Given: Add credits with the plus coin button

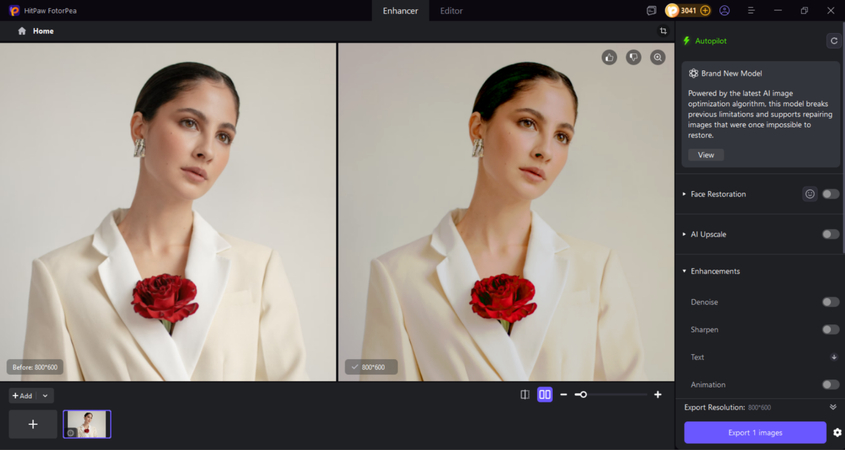Looking at the screenshot, I should click(x=705, y=10).
